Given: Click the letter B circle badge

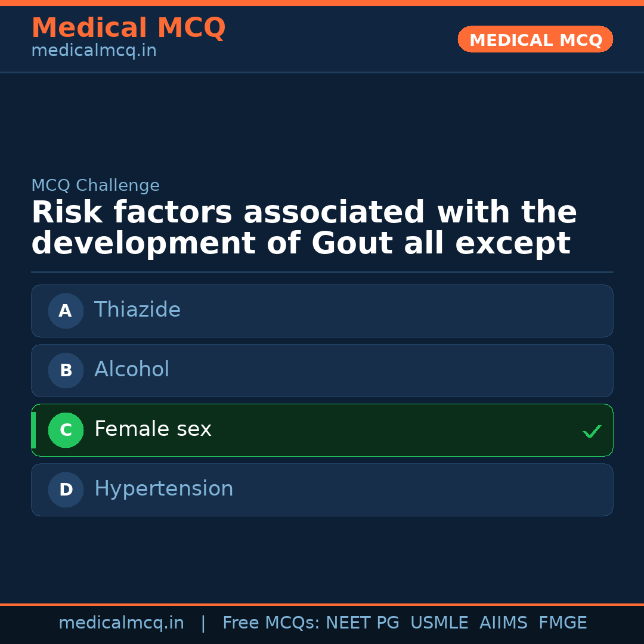Looking at the screenshot, I should [x=66, y=370].
